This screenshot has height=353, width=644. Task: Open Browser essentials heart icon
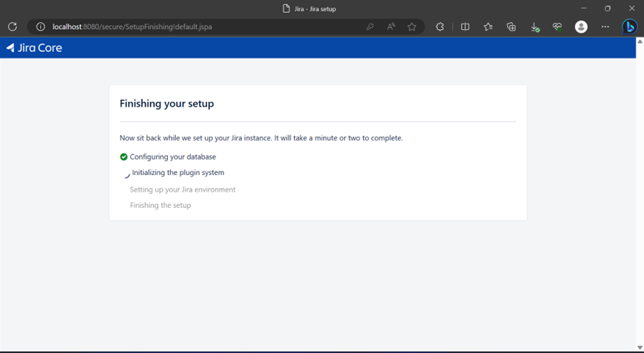[557, 27]
